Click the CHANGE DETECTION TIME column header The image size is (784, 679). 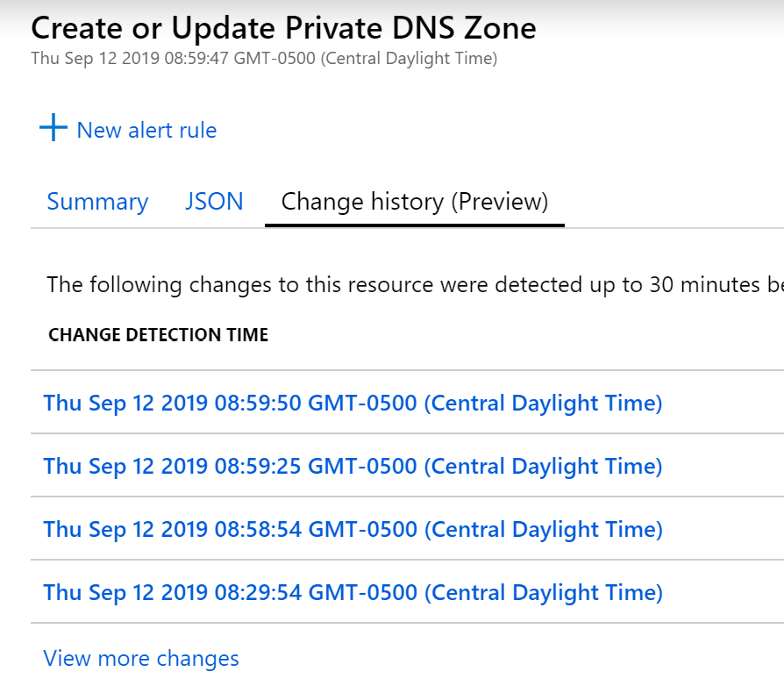pyautogui.click(x=158, y=335)
